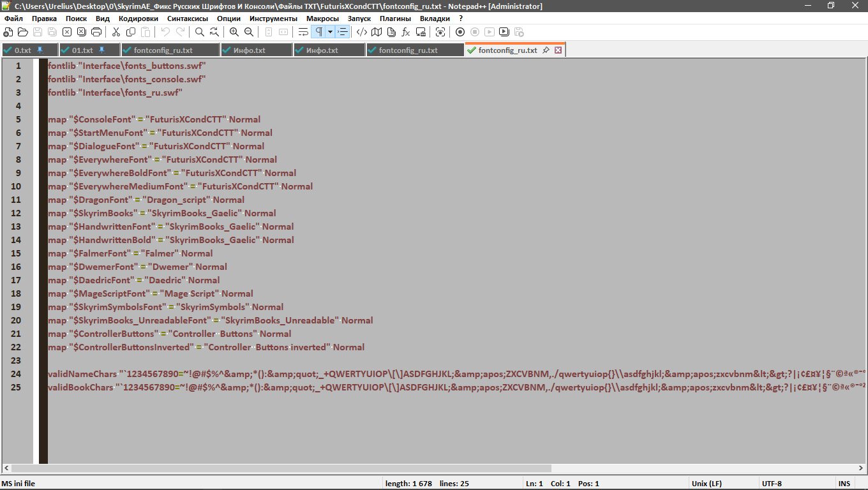Start macro recording with record button
Viewport: 868px width, 490px height.
[460, 32]
